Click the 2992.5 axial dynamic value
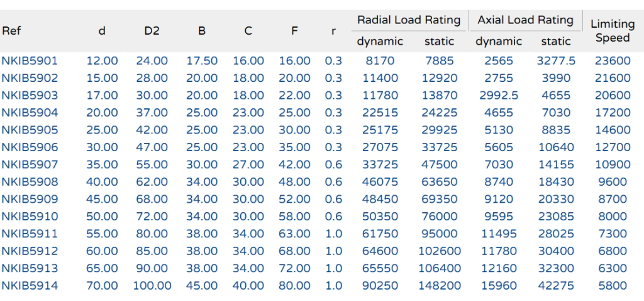 (499, 95)
